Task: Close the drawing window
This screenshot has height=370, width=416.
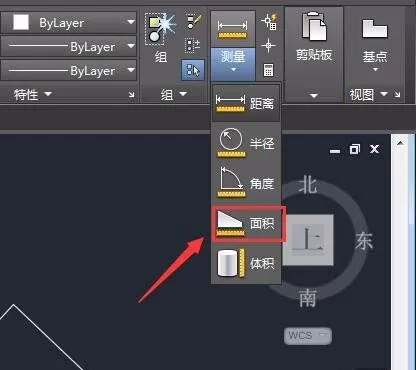Action: pos(375,149)
